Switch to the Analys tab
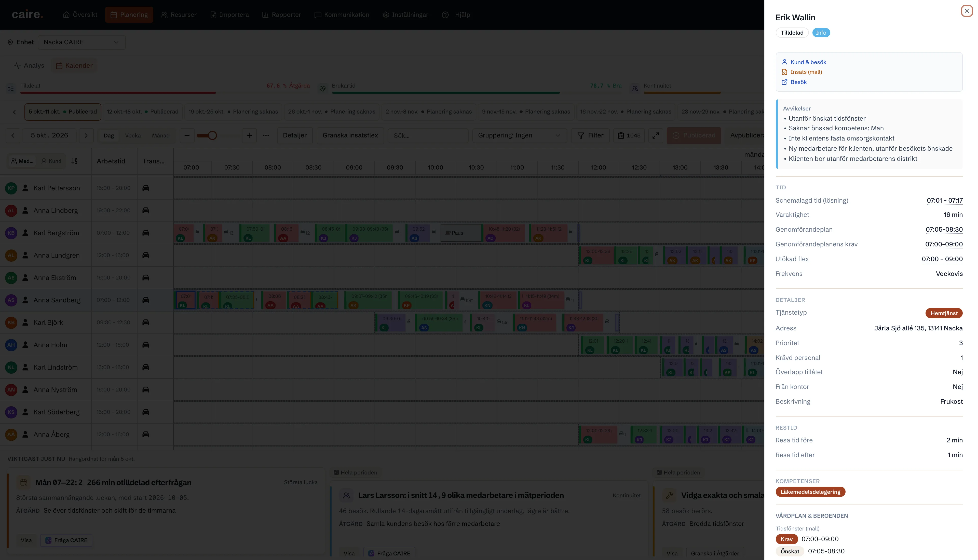 [x=29, y=65]
